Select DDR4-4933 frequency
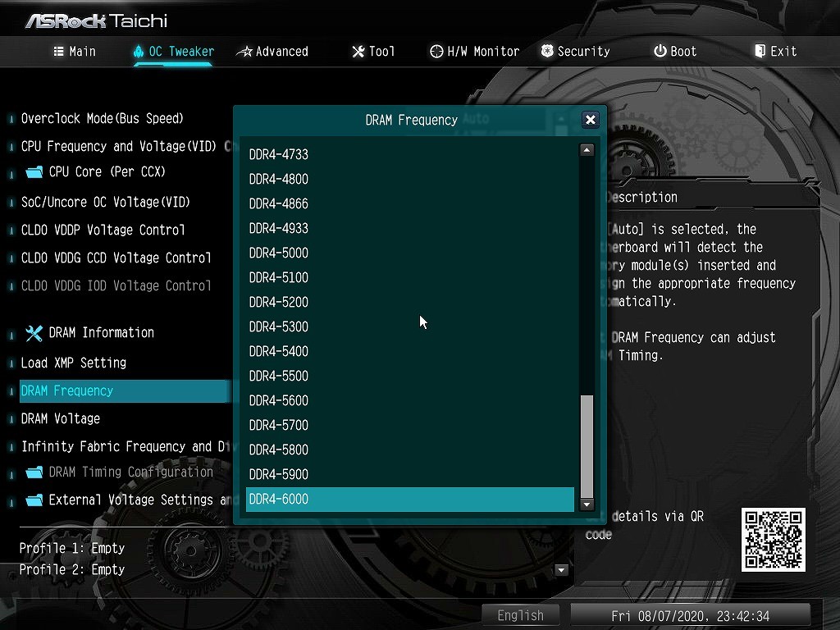840x630 pixels. point(410,228)
